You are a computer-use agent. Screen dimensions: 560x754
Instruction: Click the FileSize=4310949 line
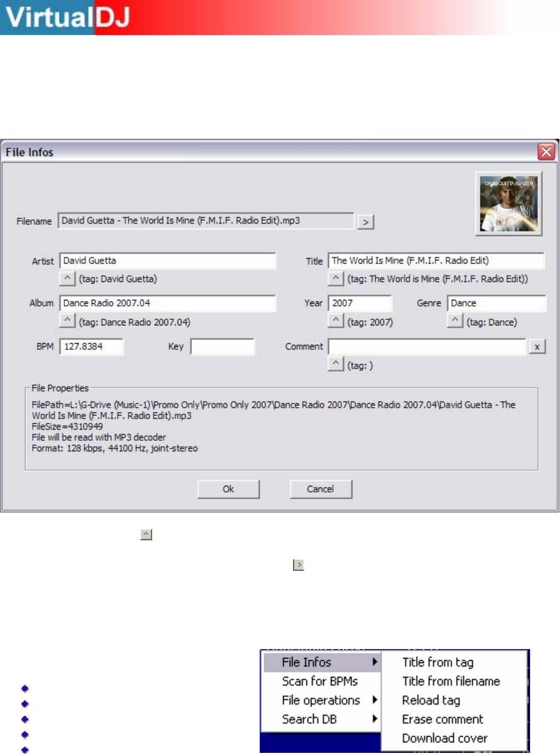click(67, 426)
